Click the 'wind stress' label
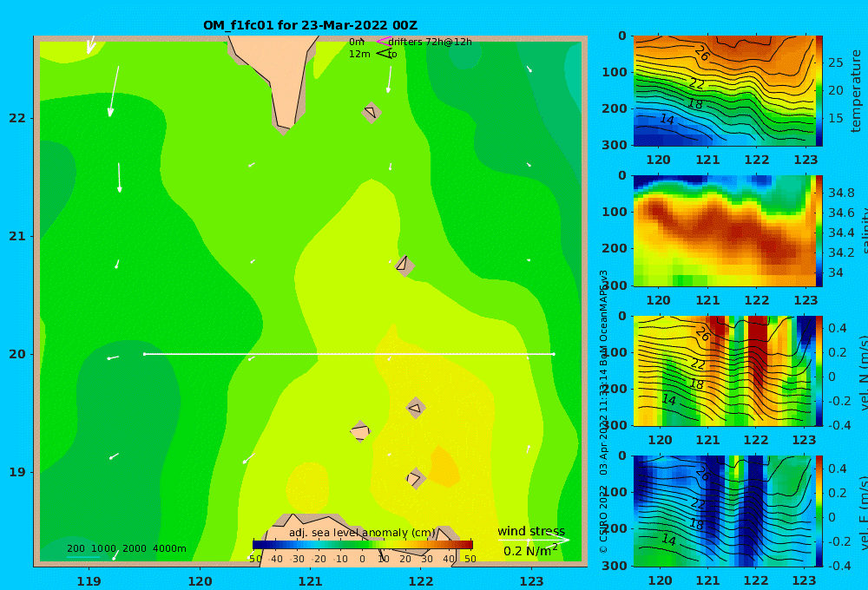This screenshot has height=590, width=868. coord(531,531)
